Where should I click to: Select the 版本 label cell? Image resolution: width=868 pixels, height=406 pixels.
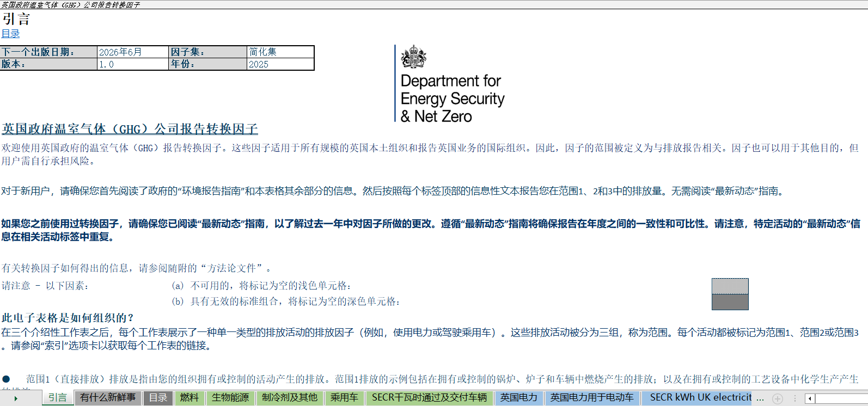click(x=49, y=64)
